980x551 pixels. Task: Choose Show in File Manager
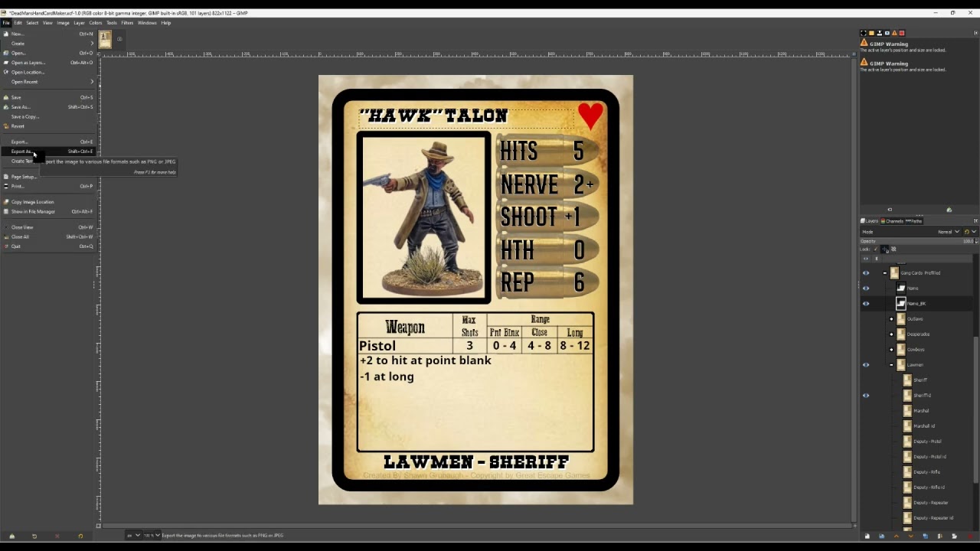pyautogui.click(x=49, y=211)
